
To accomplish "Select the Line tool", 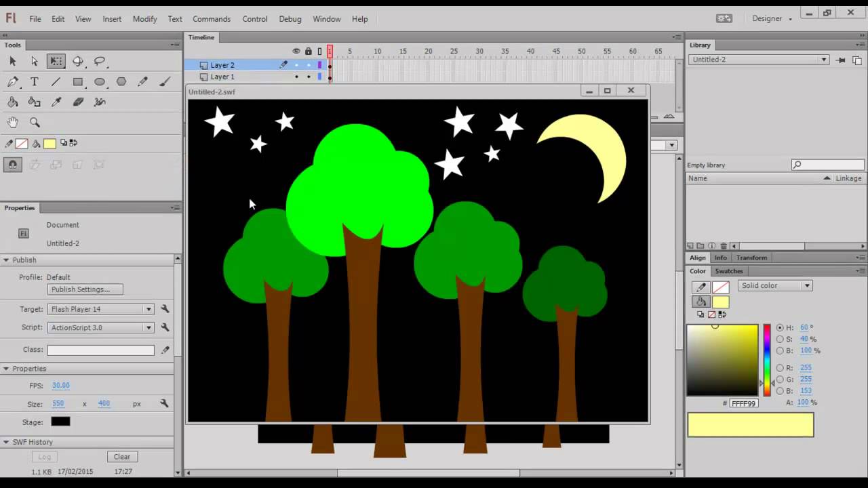I will pyautogui.click(x=56, y=82).
